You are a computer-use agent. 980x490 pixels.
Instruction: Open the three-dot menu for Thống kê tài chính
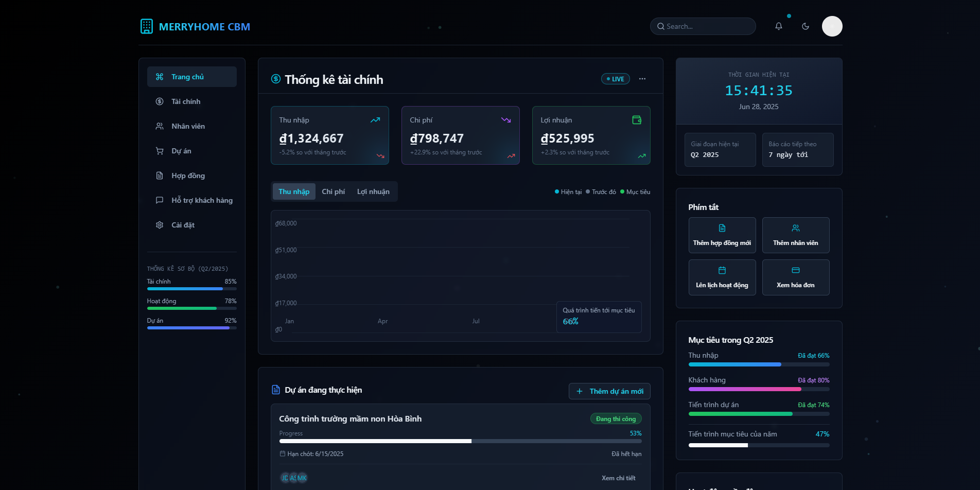642,79
